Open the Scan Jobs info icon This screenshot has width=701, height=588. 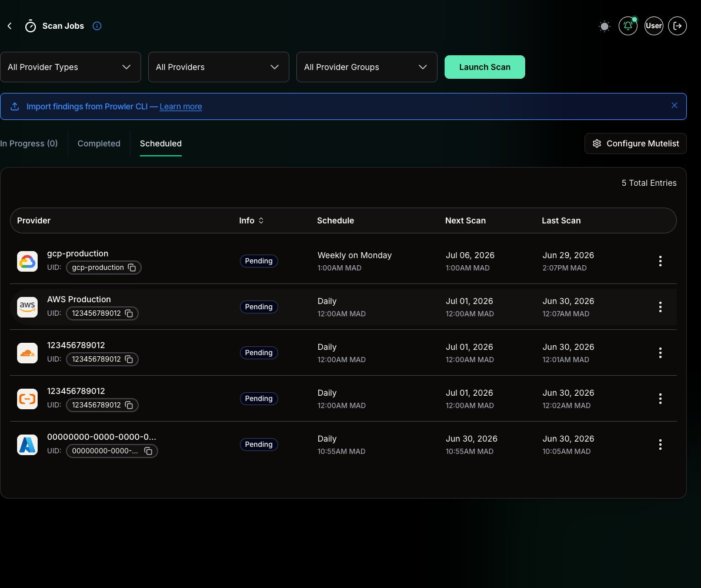click(x=97, y=26)
